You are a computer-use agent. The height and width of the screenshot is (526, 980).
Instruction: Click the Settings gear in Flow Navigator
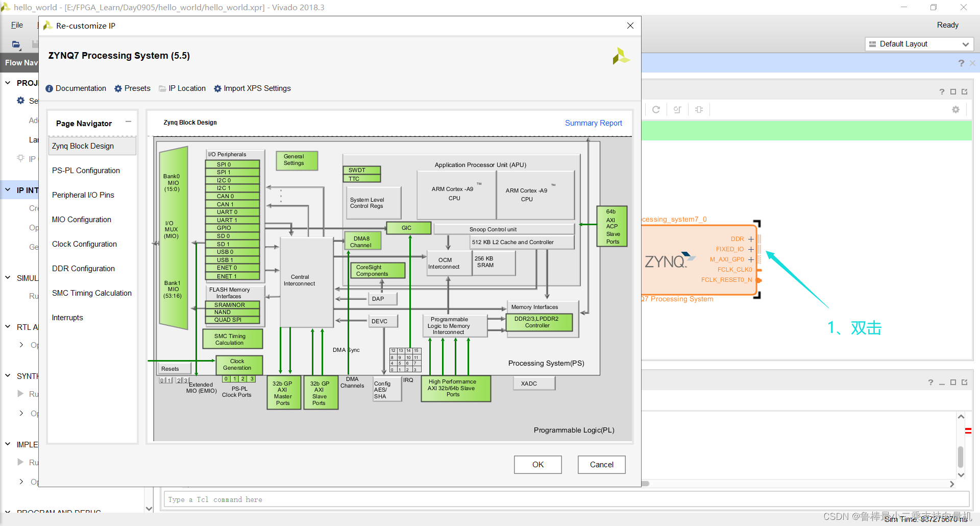click(21, 101)
